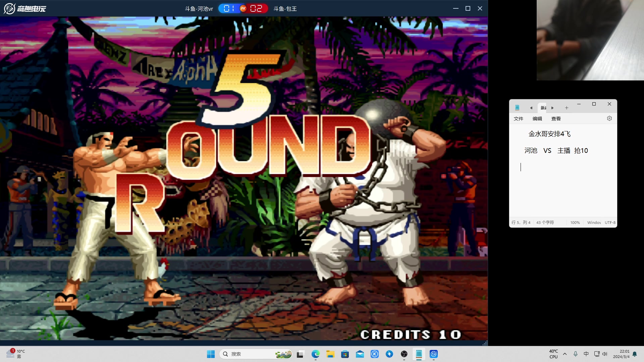This screenshot has height=362, width=644.
Task: Open the 编辑 menu in Notepad
Action: tap(537, 119)
